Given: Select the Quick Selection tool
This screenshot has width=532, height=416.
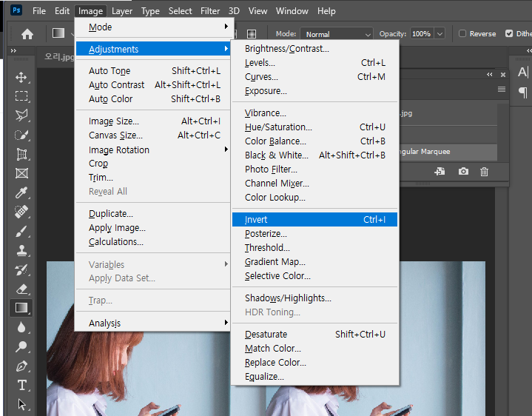Looking at the screenshot, I should 21,135.
